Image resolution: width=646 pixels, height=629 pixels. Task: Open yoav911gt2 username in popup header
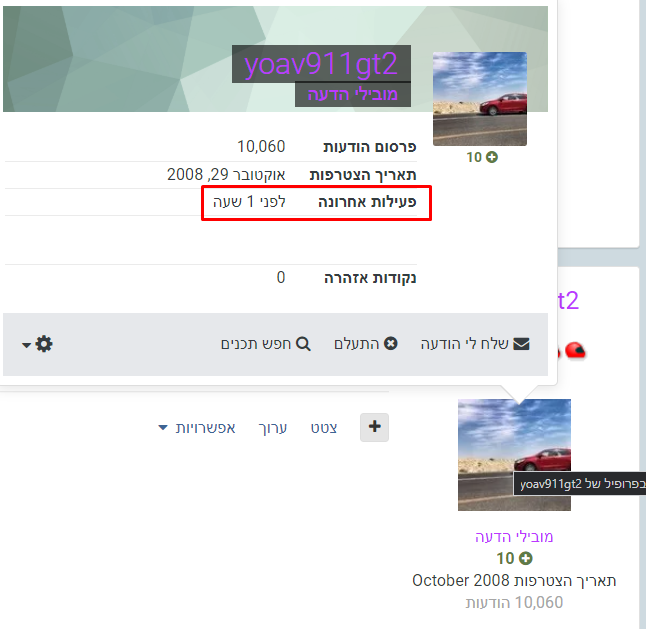(x=321, y=64)
